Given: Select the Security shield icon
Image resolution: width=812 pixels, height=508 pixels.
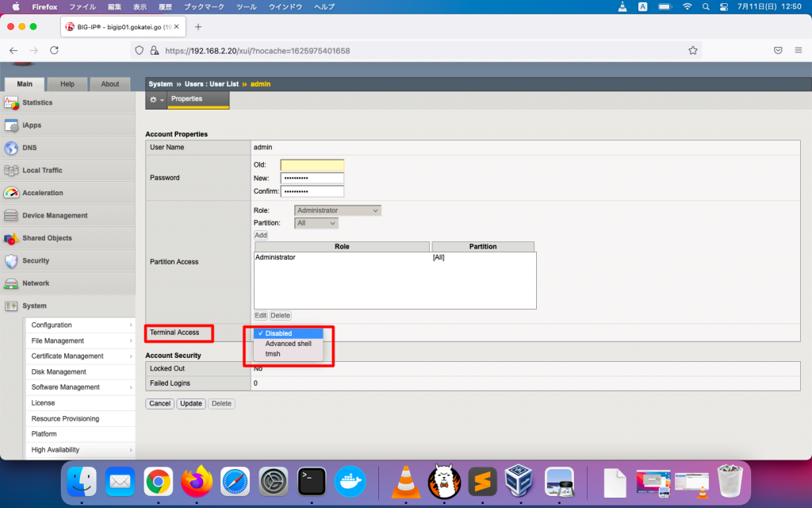Looking at the screenshot, I should (11, 261).
